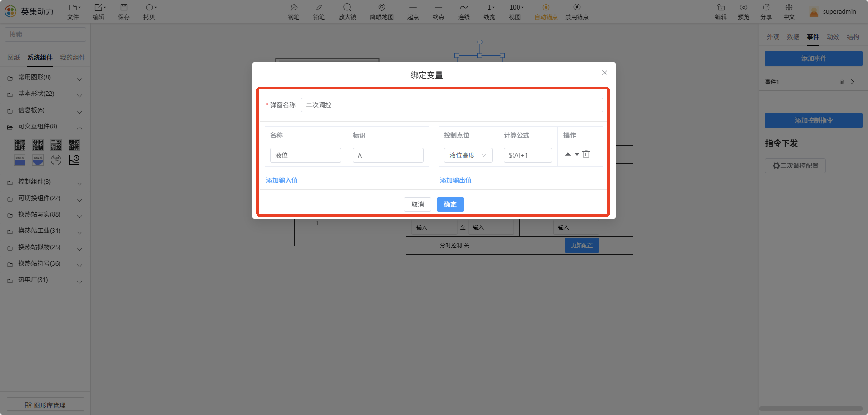Close the 绑定变量 dialog
The height and width of the screenshot is (415, 868).
point(605,73)
